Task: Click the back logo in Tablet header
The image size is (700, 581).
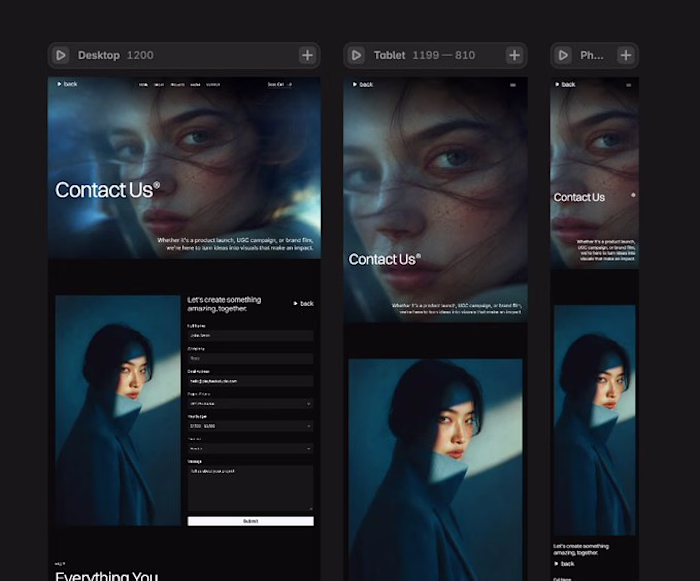Action: click(362, 84)
